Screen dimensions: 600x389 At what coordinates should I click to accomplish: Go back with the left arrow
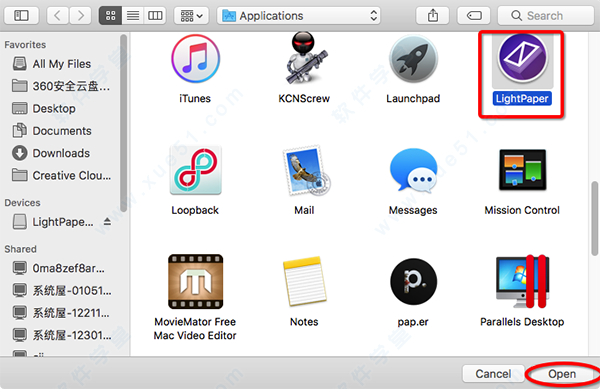(x=57, y=16)
